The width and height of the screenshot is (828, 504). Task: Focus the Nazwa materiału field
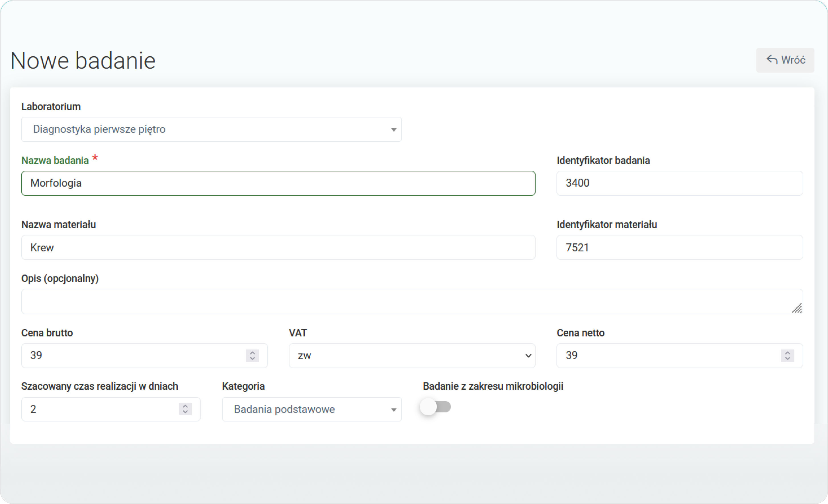point(278,247)
